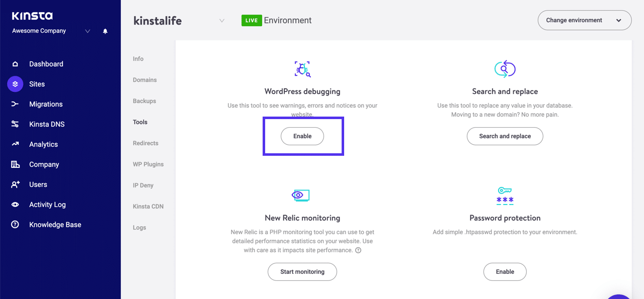This screenshot has width=644, height=299.
Task: Click the notifications bell icon
Action: point(105,31)
